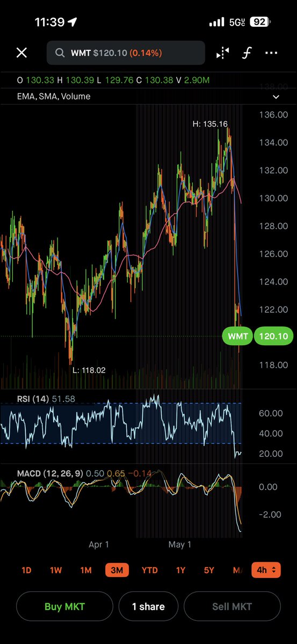Open the indicators function icon
Screen dimensions: 297x644
(248, 53)
